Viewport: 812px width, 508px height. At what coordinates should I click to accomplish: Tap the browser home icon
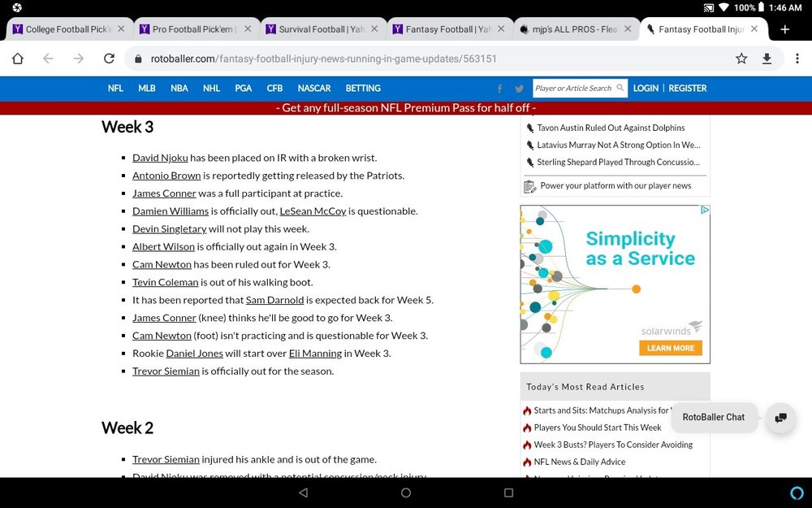[x=18, y=59]
